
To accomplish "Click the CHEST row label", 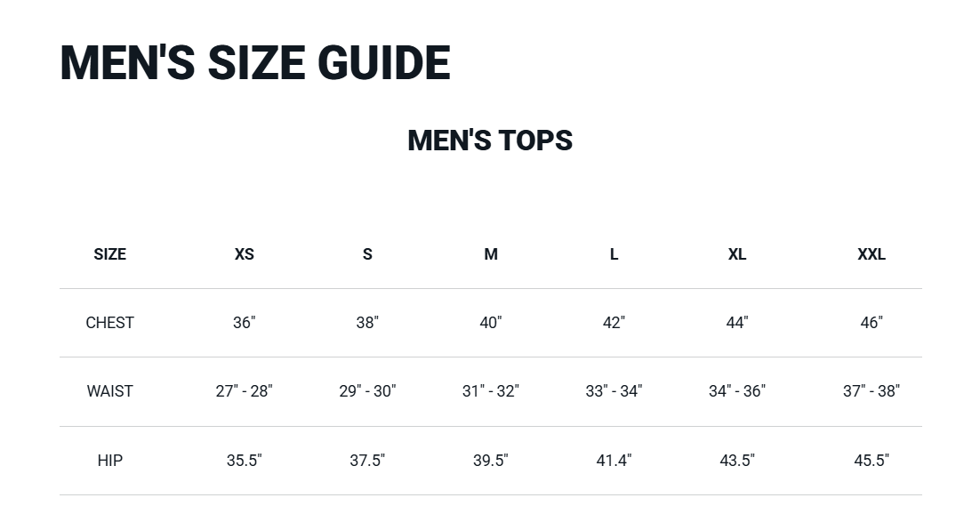I will [x=110, y=323].
